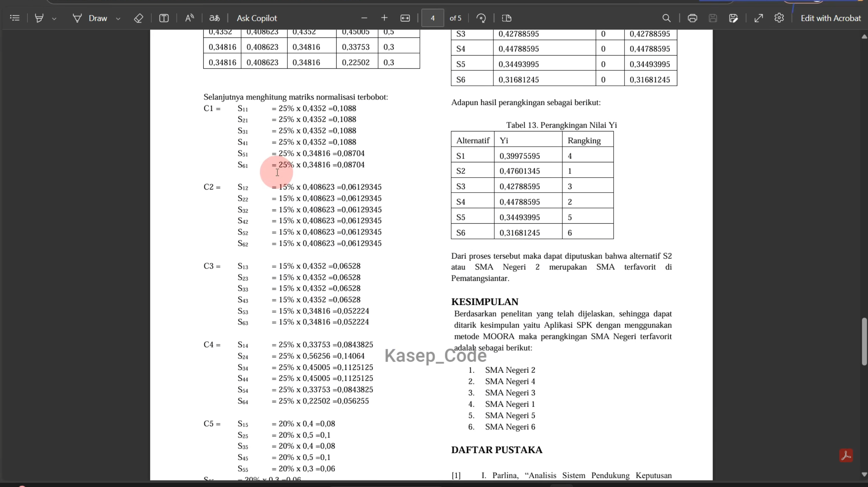
Task: Focus the page number field
Action: (432, 18)
